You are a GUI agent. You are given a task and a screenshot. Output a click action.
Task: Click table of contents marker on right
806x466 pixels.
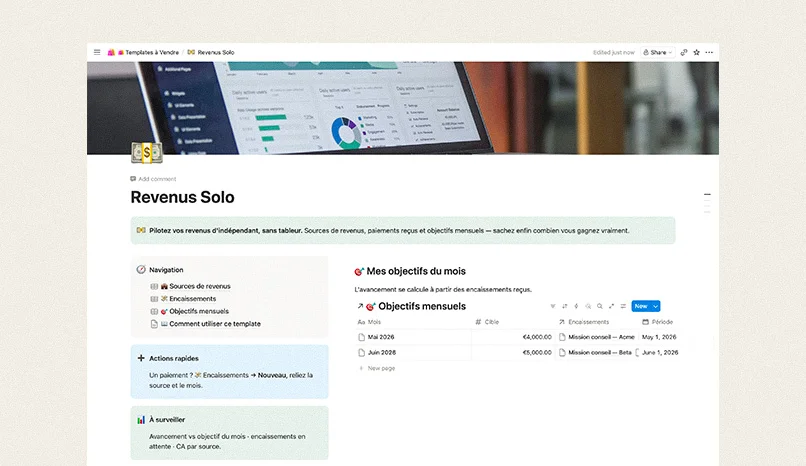[707, 195]
